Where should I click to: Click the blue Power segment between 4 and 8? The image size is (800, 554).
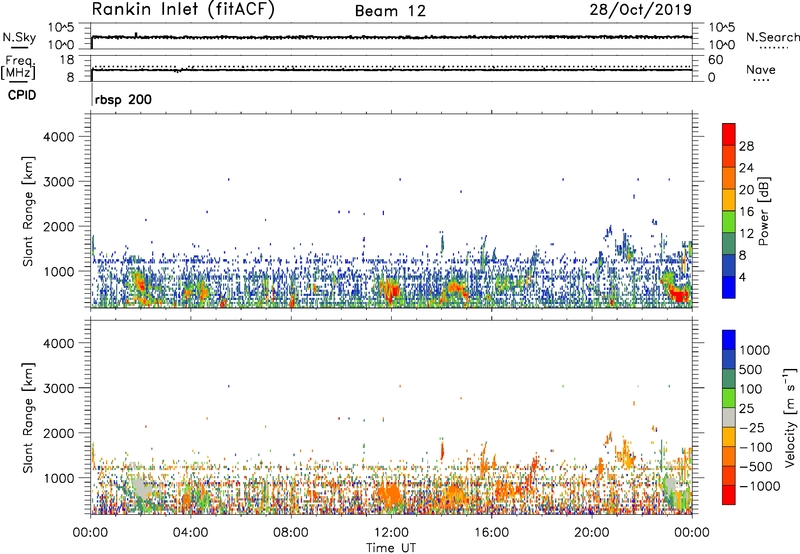click(729, 265)
